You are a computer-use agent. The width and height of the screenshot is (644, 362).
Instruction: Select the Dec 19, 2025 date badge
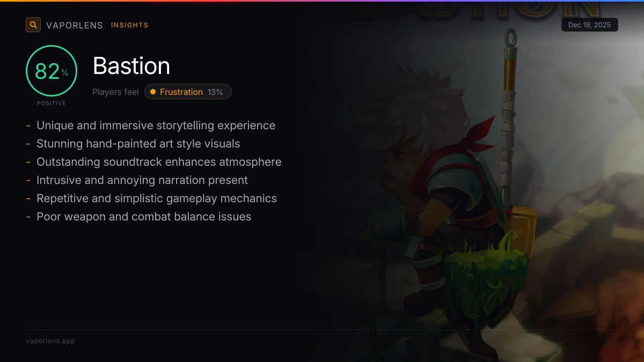(589, 25)
